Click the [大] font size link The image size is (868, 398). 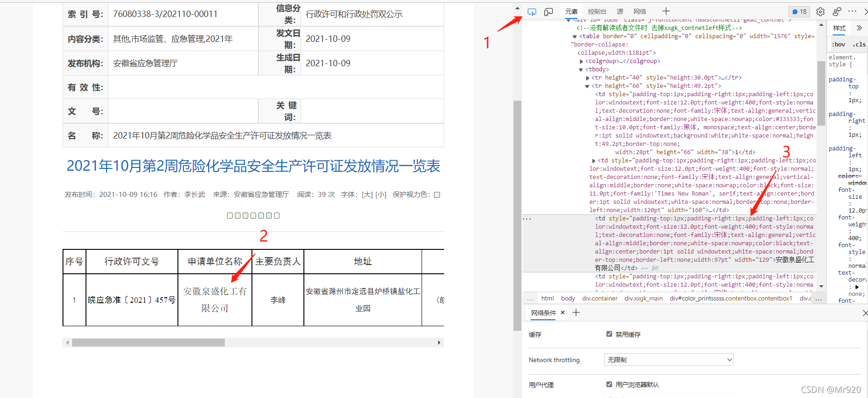(x=367, y=195)
